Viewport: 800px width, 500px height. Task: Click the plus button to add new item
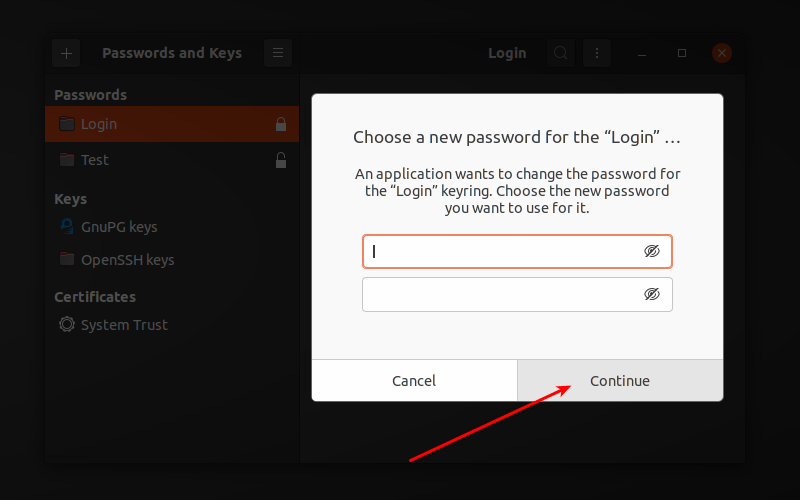tap(66, 53)
